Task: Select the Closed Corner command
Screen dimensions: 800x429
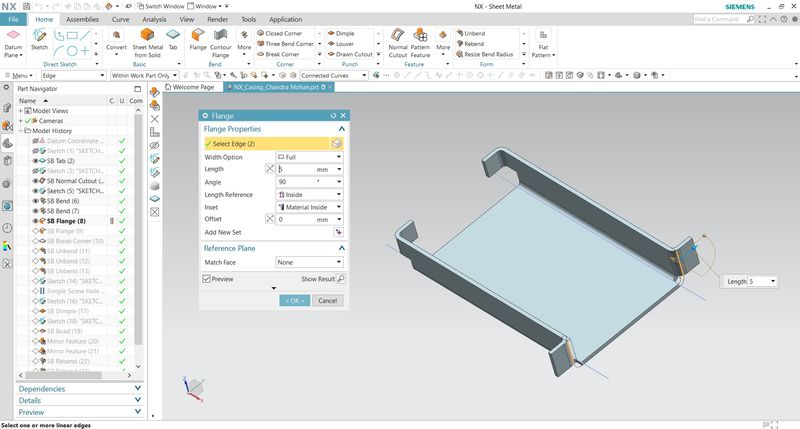Action: point(280,33)
